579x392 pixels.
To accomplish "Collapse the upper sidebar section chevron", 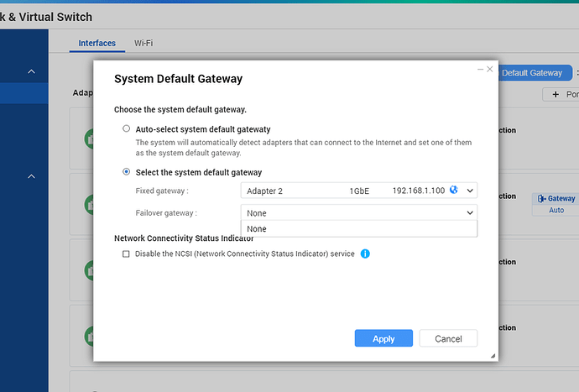I will pyautogui.click(x=31, y=71).
